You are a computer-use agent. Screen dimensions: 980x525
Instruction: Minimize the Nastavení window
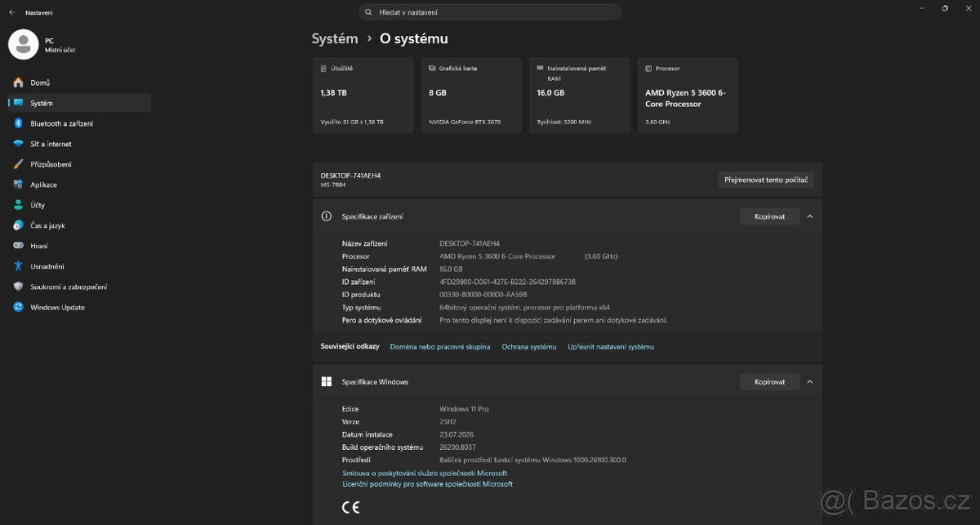tap(922, 8)
